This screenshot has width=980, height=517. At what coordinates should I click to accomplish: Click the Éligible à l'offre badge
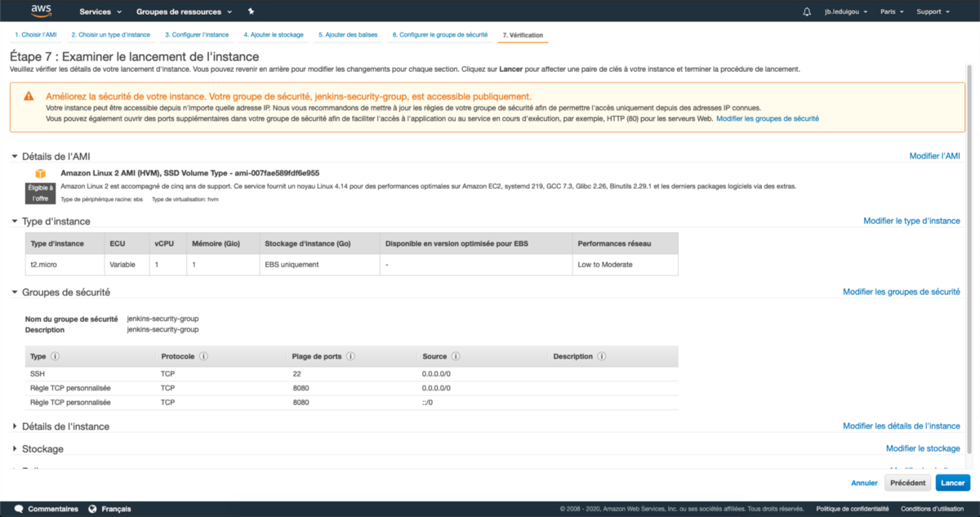tap(39, 193)
